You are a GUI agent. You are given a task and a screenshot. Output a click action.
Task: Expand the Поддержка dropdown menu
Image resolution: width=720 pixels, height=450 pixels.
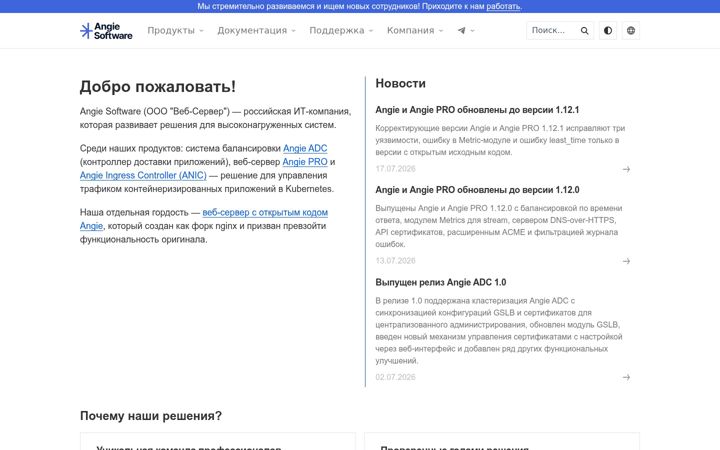click(341, 31)
